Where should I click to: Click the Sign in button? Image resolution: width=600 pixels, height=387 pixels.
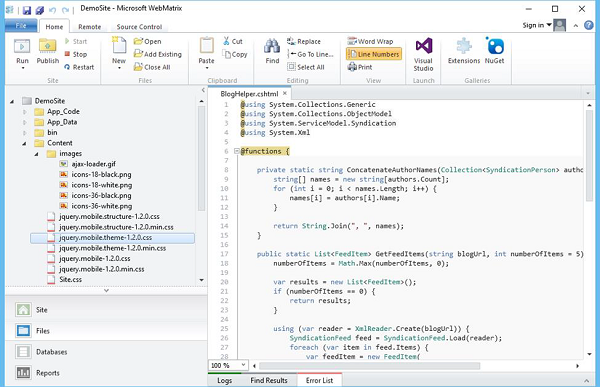point(537,25)
